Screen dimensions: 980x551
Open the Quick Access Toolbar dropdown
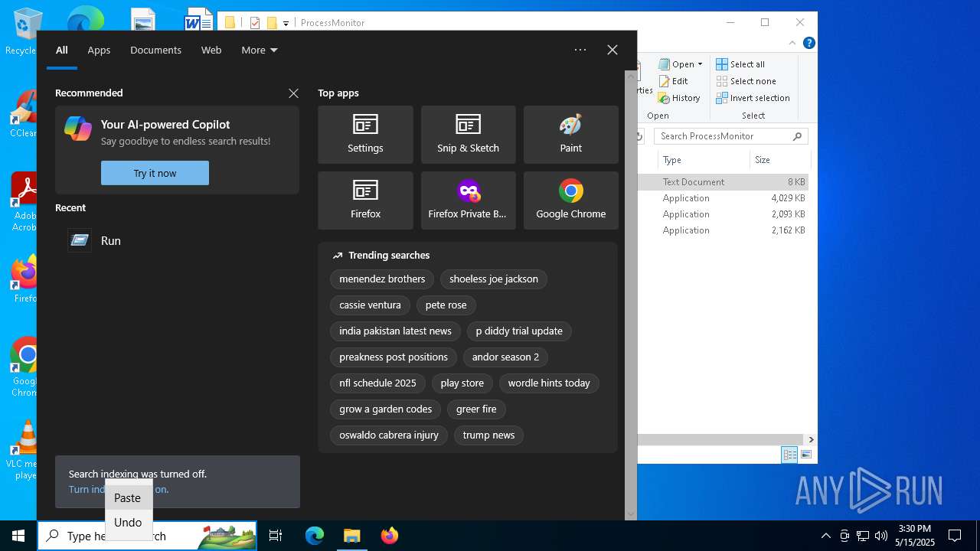286,23
